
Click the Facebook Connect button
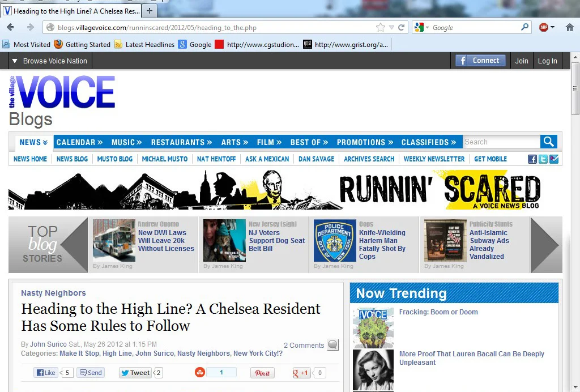click(480, 61)
